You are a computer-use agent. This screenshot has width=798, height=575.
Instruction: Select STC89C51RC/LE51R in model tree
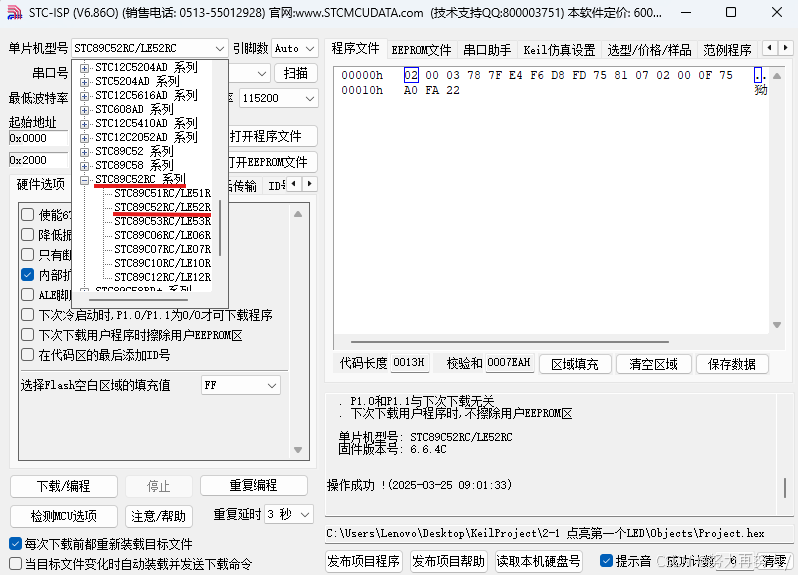click(162, 193)
